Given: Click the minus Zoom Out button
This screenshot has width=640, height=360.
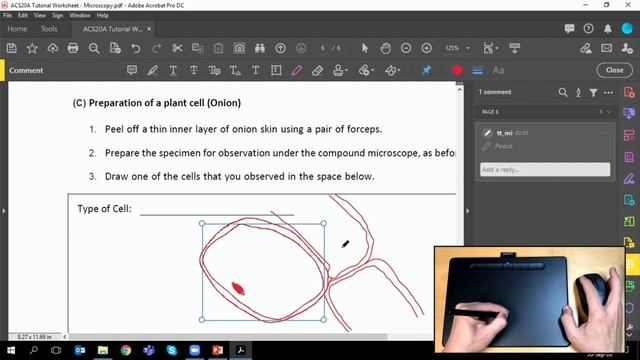Looking at the screenshot, I should [x=406, y=48].
